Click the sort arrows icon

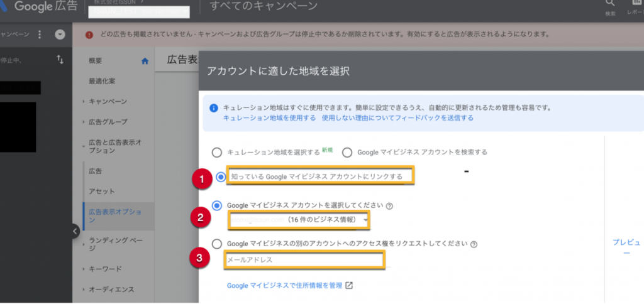(x=60, y=60)
